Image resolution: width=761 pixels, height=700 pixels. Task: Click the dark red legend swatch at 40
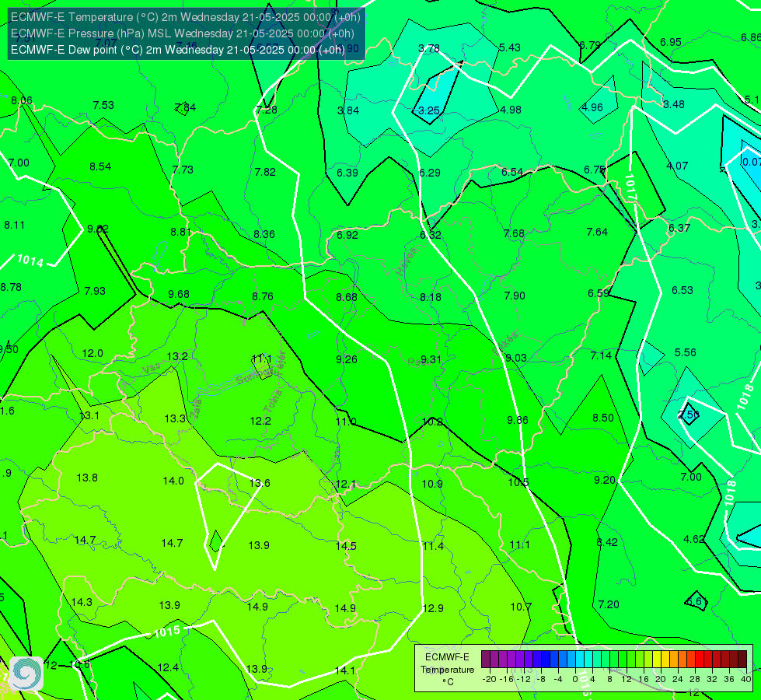click(742, 660)
